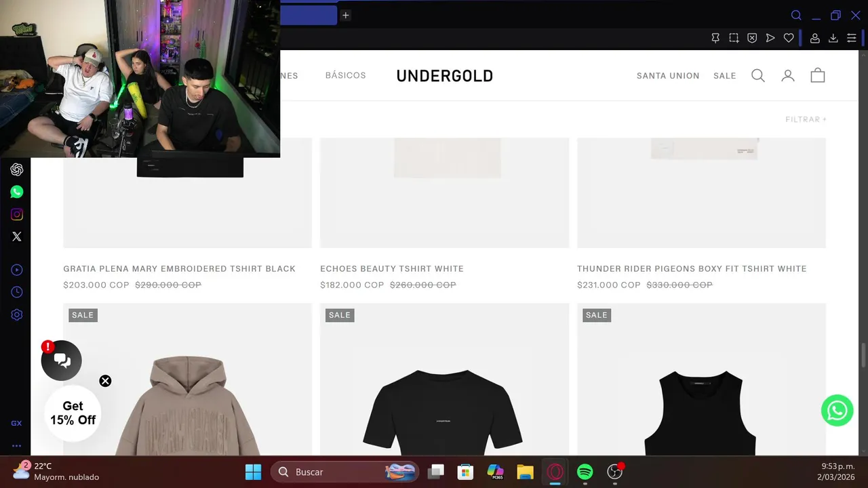Open the Undergold site search icon
This screenshot has width=868, height=488.
(x=758, y=75)
